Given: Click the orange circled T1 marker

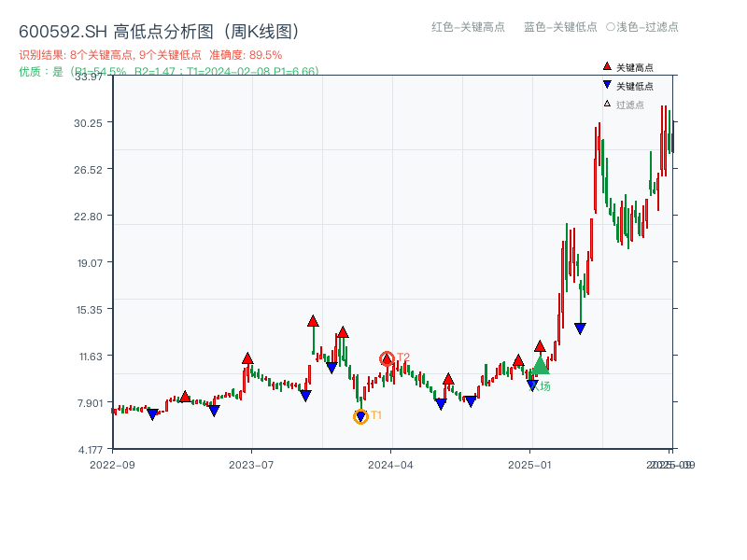Looking at the screenshot, I should click(359, 414).
